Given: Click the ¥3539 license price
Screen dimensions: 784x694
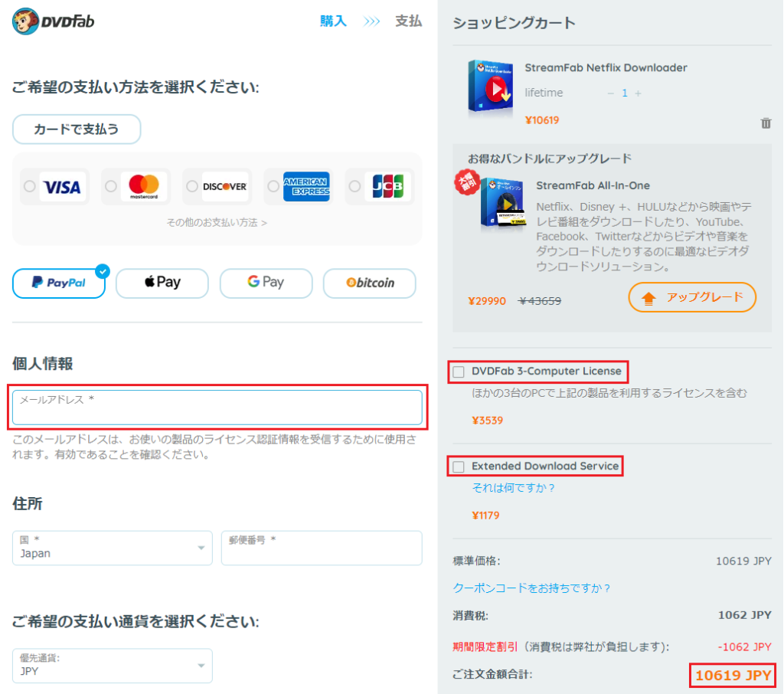Looking at the screenshot, I should [488, 421].
